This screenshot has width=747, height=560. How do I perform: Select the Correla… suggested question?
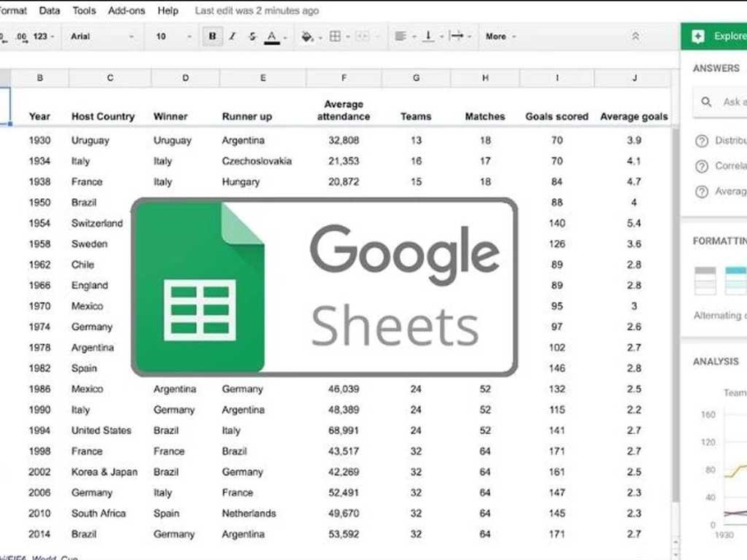pos(730,166)
